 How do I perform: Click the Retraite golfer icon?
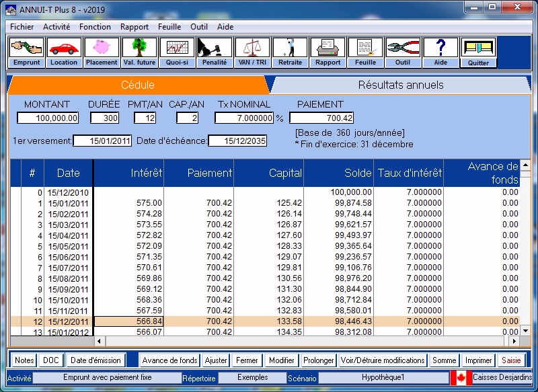(290, 53)
